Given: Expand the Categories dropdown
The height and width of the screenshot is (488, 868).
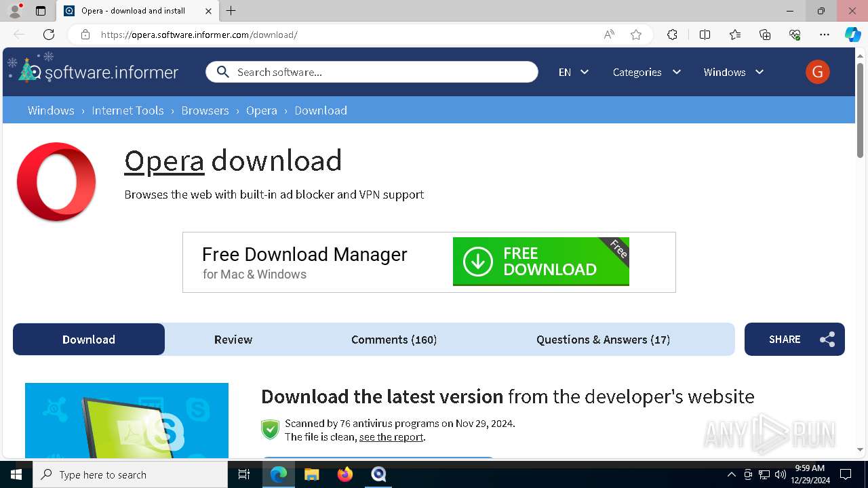Looking at the screenshot, I should pyautogui.click(x=646, y=72).
